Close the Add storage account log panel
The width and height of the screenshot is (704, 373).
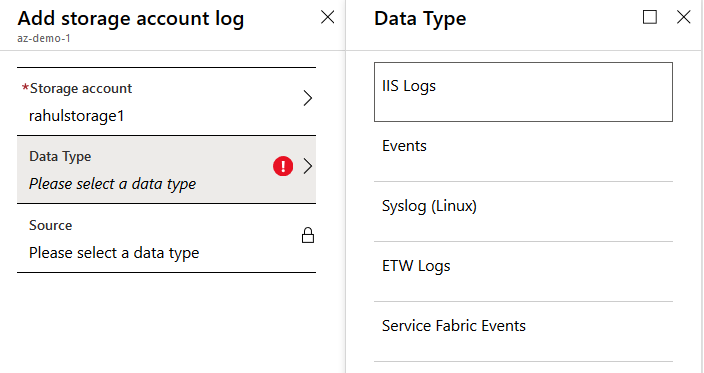pos(327,18)
